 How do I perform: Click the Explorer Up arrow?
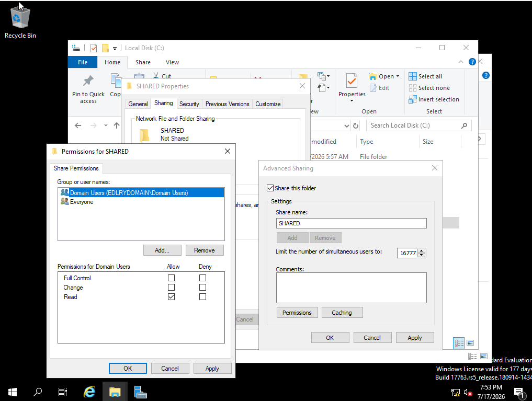117,125
